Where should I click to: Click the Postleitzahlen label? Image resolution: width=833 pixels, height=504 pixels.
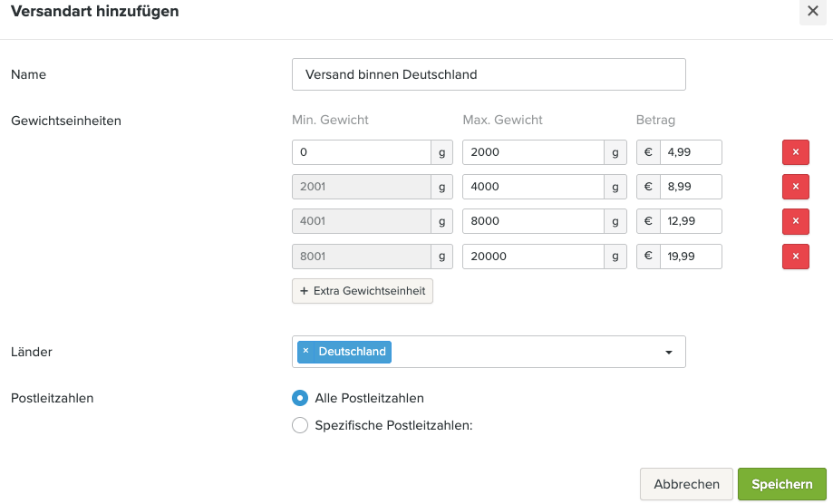point(52,398)
